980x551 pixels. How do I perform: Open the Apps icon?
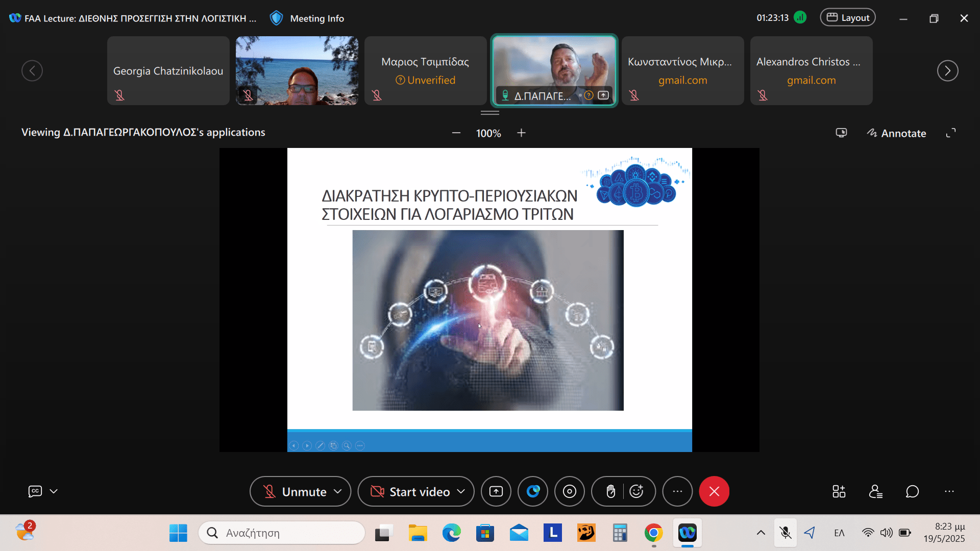click(x=839, y=491)
